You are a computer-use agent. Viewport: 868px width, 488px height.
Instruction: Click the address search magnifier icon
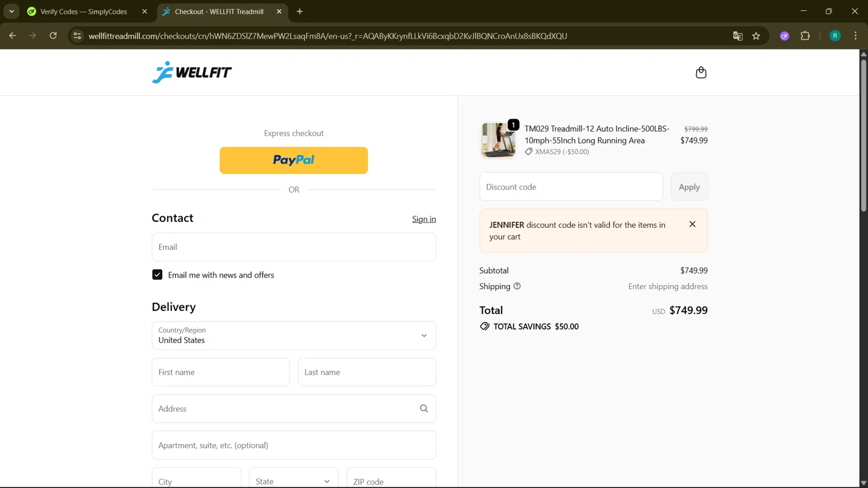(424, 409)
